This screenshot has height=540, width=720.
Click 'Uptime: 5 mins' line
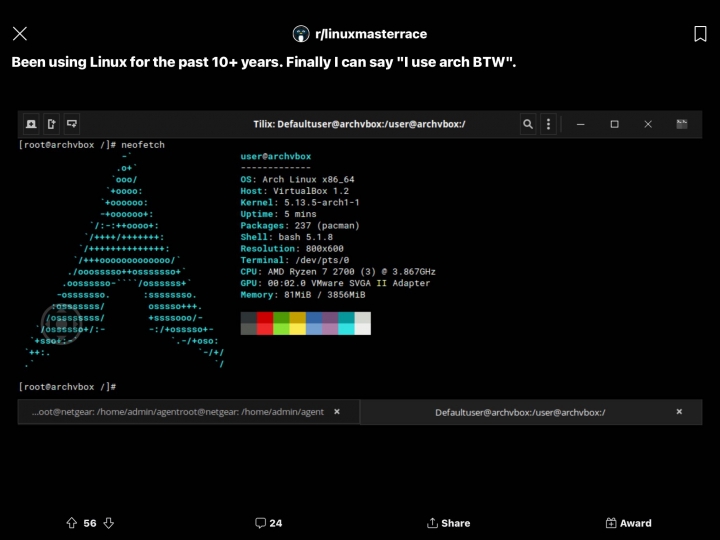point(278,214)
